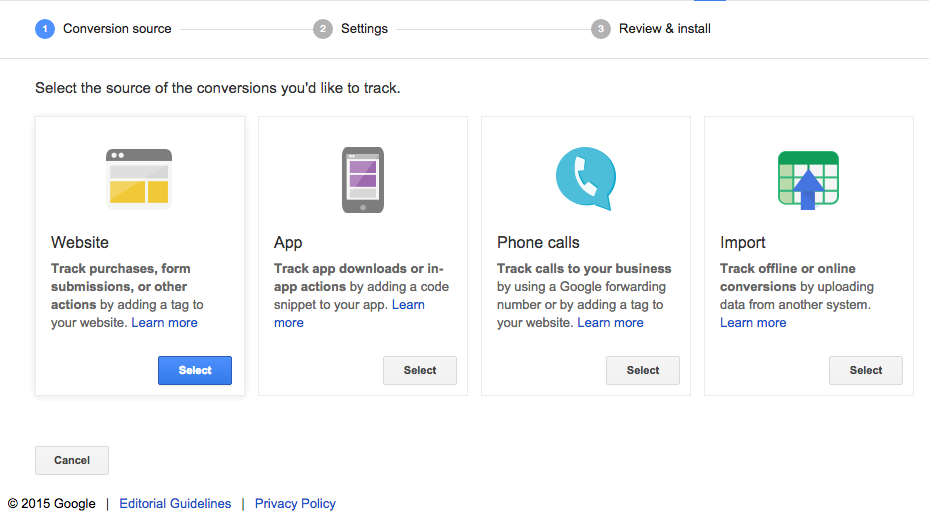Screen dimensions: 929x530
Task: Click step 1 circle for Conversion source
Action: pyautogui.click(x=45, y=29)
